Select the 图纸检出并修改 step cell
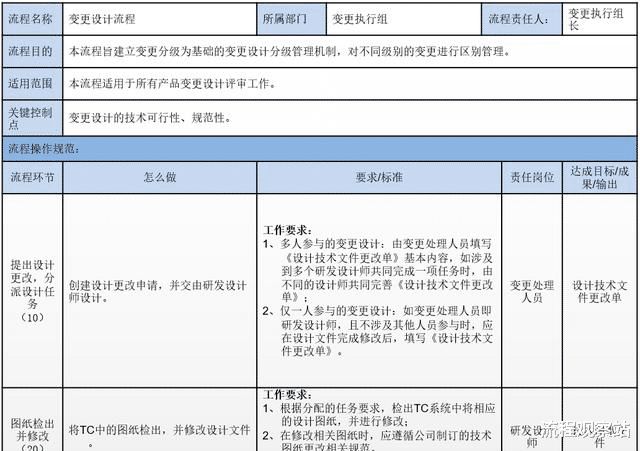 (x=32, y=420)
